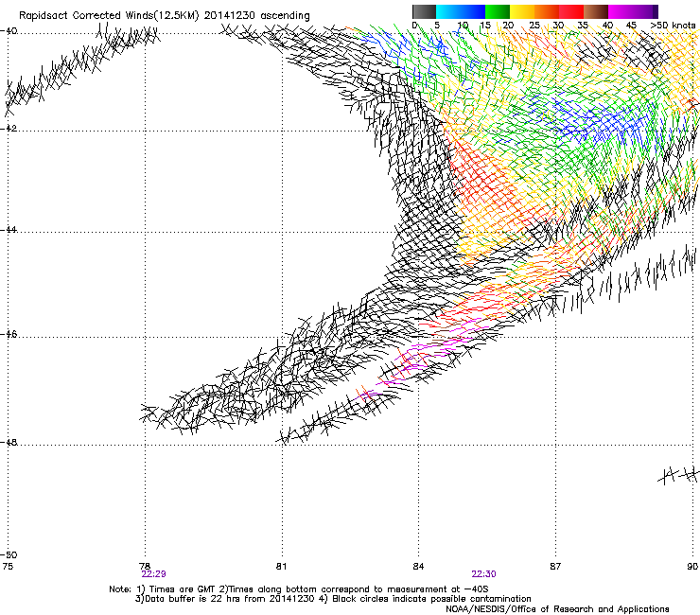Click the cyan 5-10 knots legend color
Screen dimensions: 700x615
coord(448,11)
